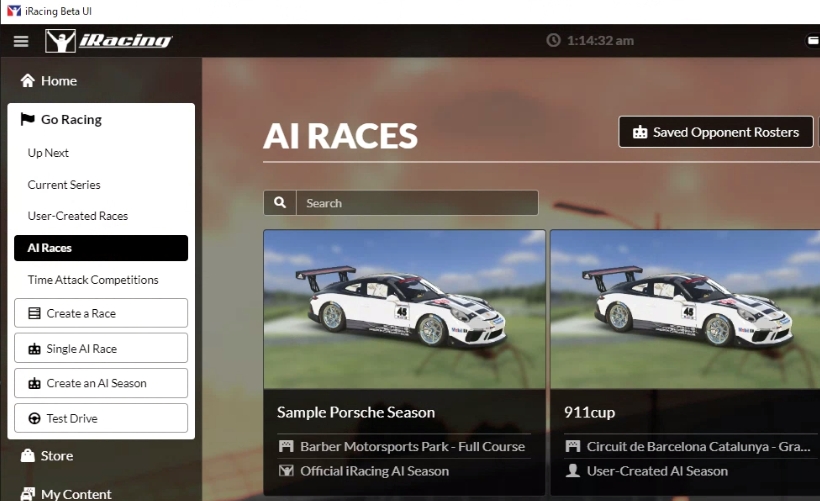This screenshot has height=501, width=820.
Task: Open Current Series in sidebar
Action: pyautogui.click(x=64, y=185)
